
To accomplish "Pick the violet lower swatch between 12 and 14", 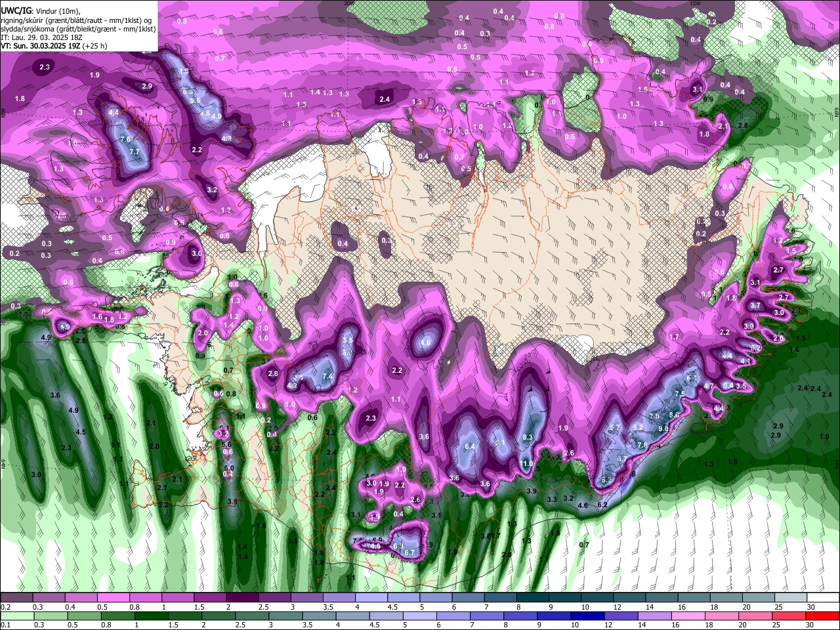I will pyautogui.click(x=621, y=616).
